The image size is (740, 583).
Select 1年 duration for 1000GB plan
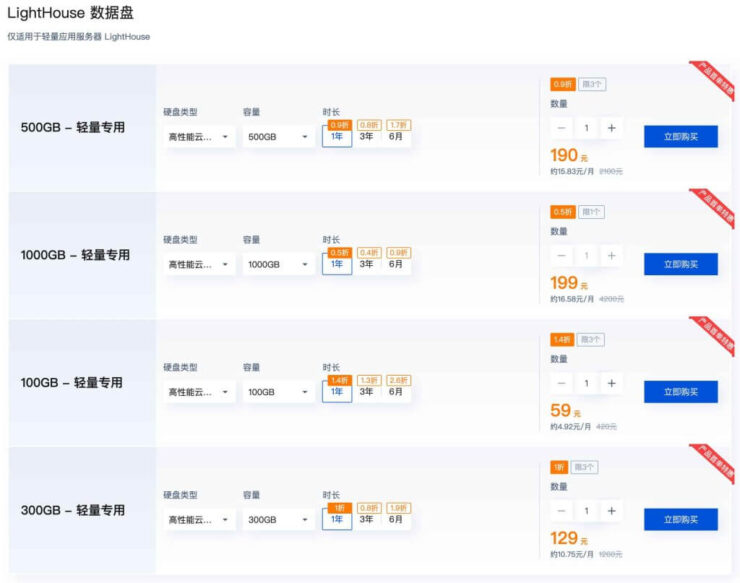[337, 264]
